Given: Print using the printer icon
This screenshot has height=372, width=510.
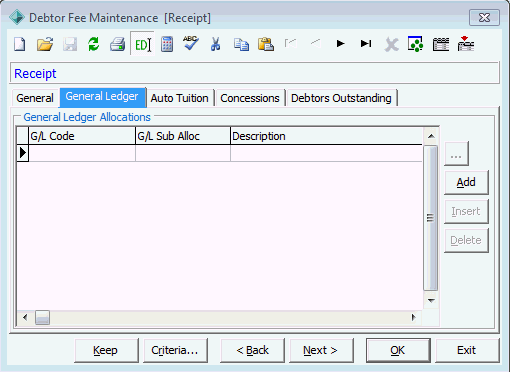Looking at the screenshot, I should click(x=118, y=44).
